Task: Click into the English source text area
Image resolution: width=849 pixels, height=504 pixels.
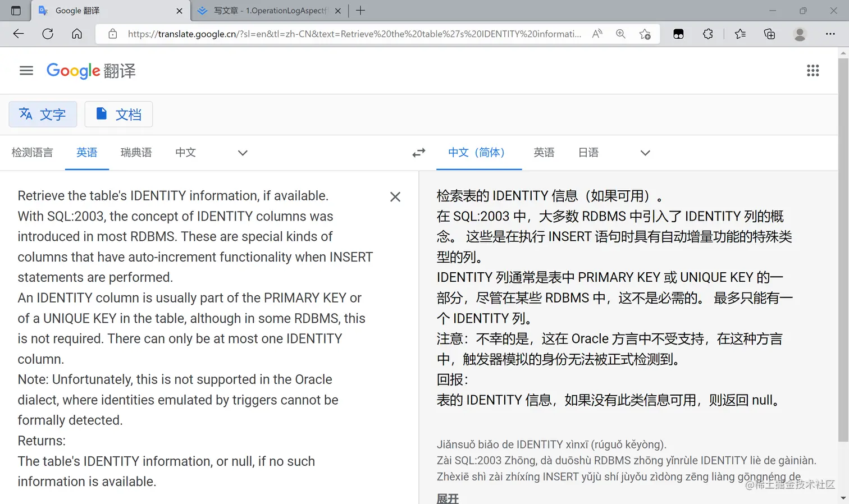Action: [197, 338]
